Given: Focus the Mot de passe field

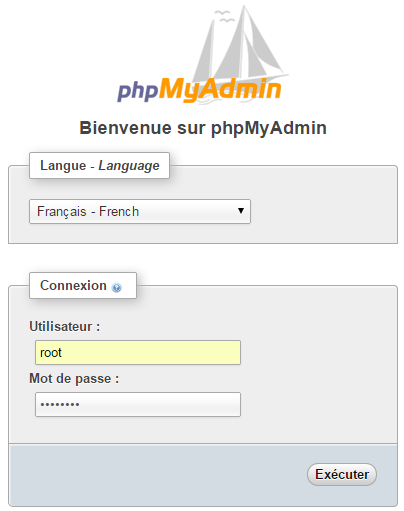Looking at the screenshot, I should (x=138, y=404).
